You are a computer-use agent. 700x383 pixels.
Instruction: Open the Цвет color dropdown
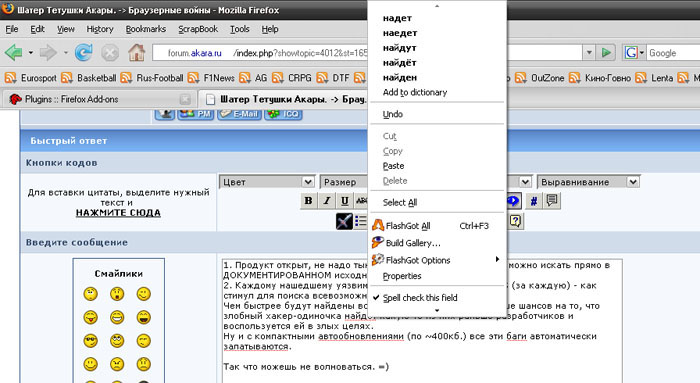pos(267,182)
